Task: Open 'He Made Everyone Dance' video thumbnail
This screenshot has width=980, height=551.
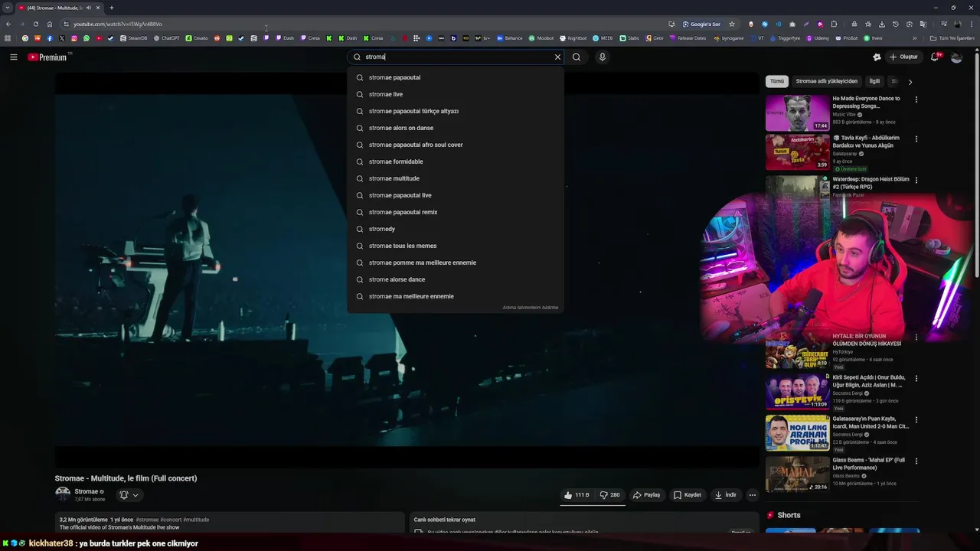Action: [798, 113]
